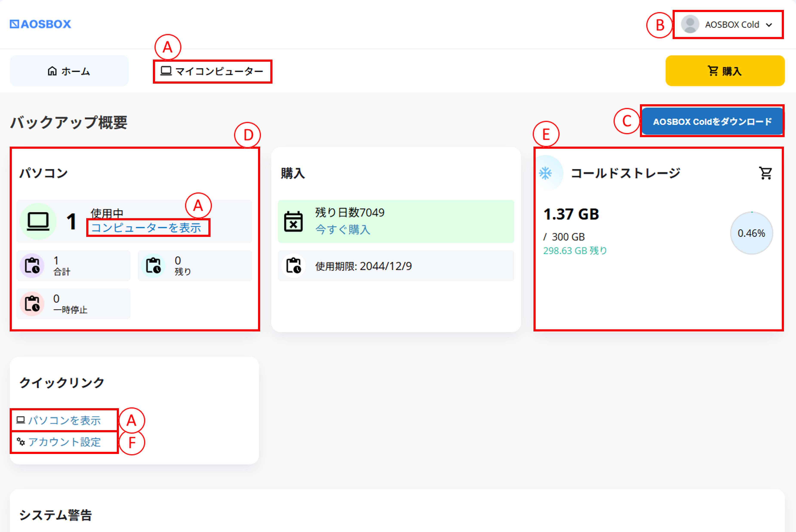Click the green laptop icon in パソコン card
Viewport: 796px width, 532px height.
tap(38, 222)
